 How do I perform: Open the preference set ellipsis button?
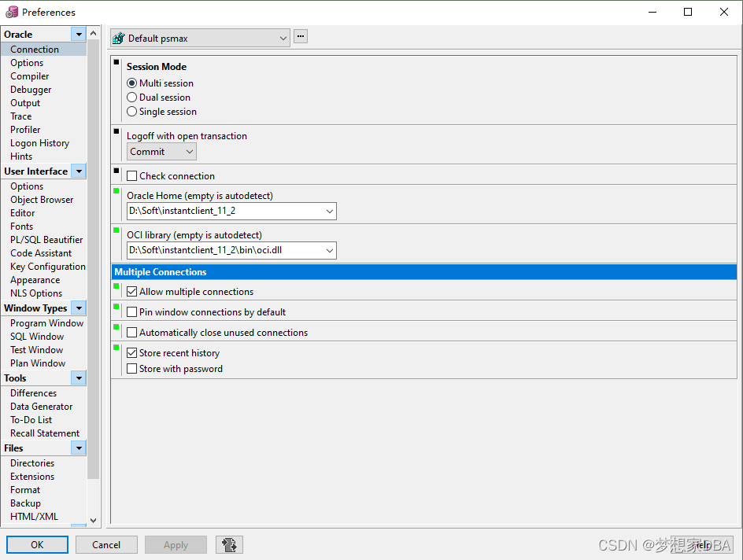301,36
